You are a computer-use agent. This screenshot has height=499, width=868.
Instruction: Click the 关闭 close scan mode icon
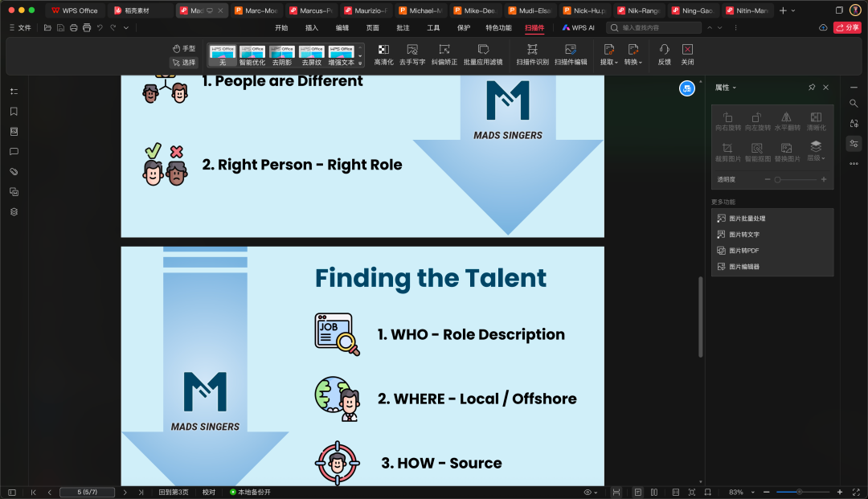687,55
